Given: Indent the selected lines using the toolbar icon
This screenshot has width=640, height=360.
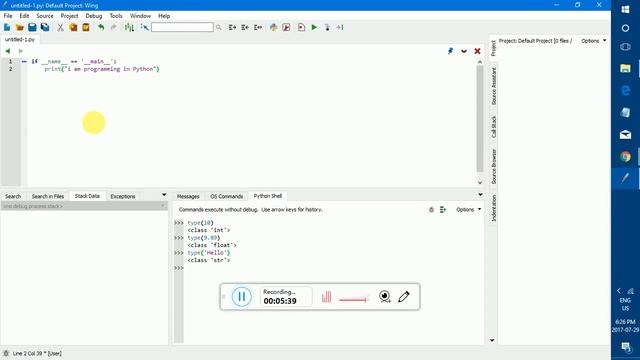Looking at the screenshot, I should point(232,27).
